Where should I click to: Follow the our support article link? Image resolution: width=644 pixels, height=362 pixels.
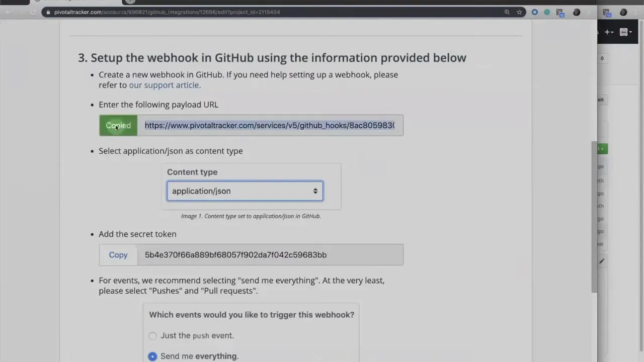[x=164, y=85]
